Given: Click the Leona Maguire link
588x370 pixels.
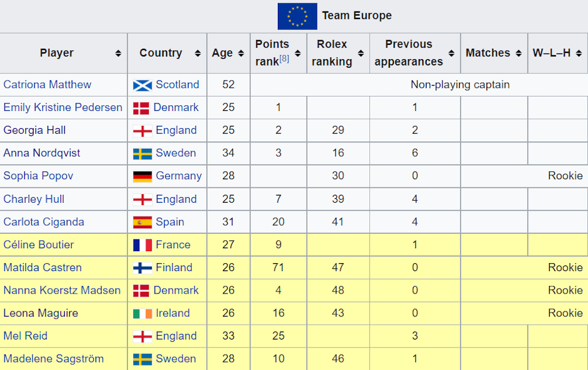Looking at the screenshot, I should [41, 313].
